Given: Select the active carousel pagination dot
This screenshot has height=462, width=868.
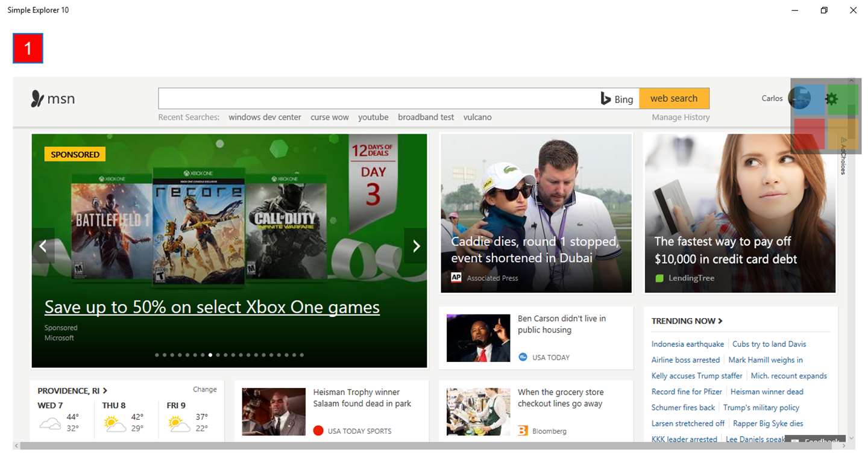Looking at the screenshot, I should [210, 355].
